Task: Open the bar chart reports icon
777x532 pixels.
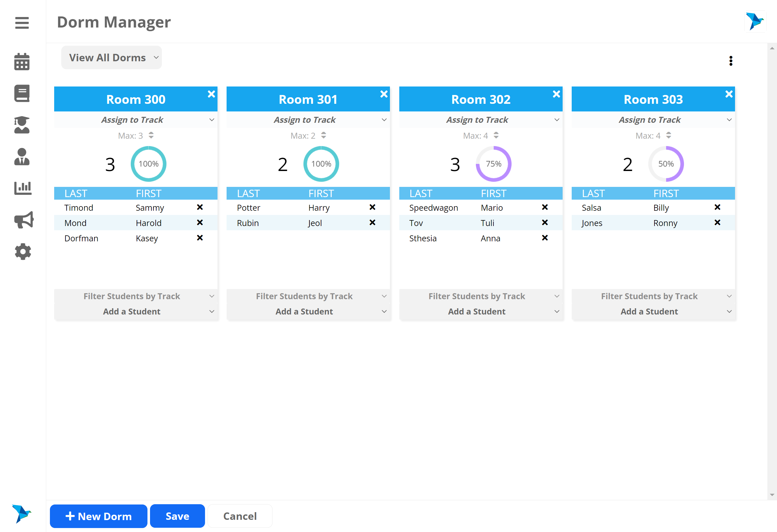Action: point(22,188)
